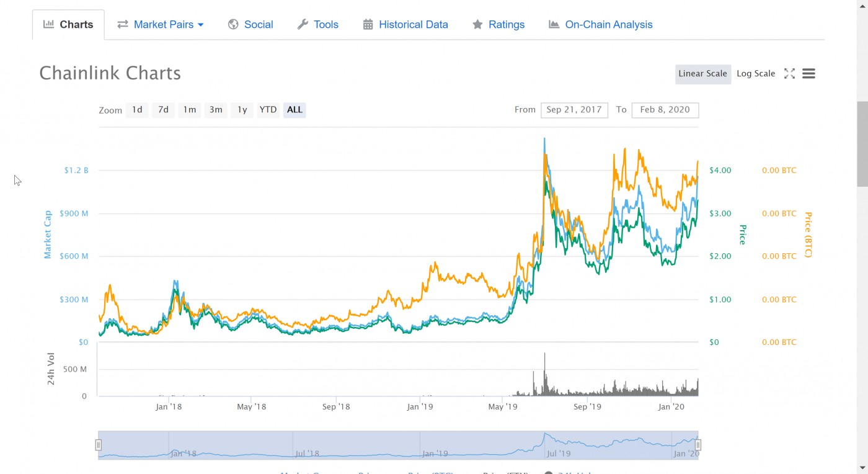Switch to the Social tab
This screenshot has height=474, width=868.
coord(250,25)
